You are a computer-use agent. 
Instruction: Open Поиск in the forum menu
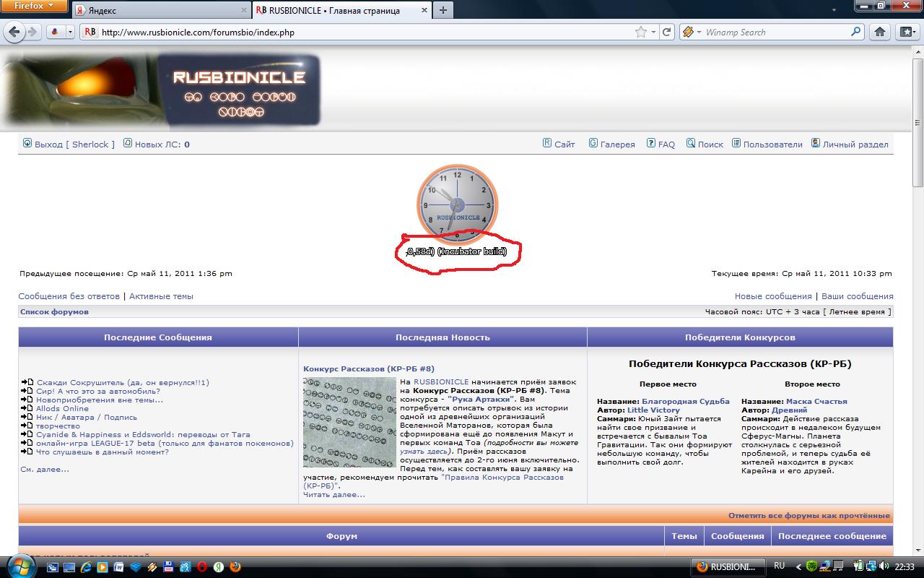click(x=705, y=144)
